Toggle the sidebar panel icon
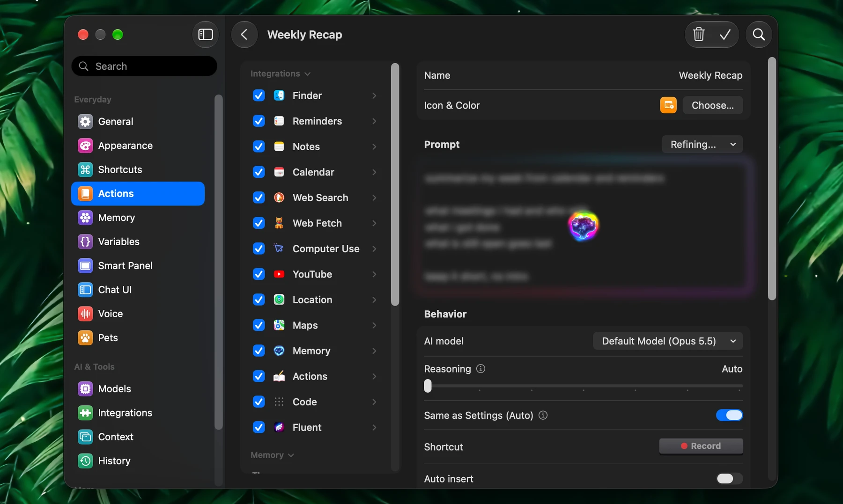This screenshot has height=504, width=843. [x=205, y=35]
